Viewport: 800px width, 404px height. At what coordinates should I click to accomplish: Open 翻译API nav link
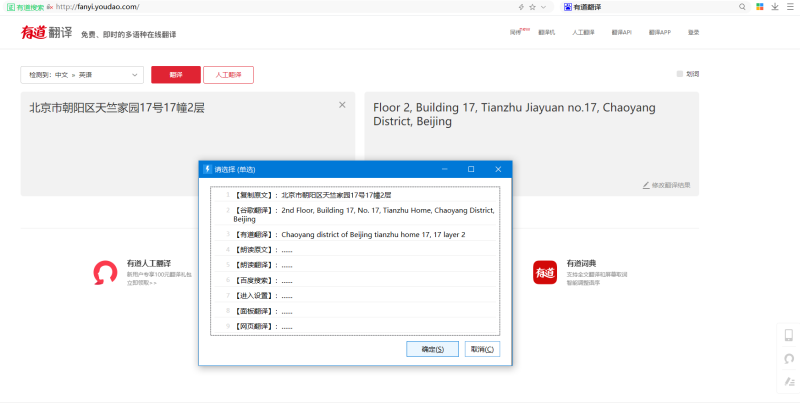pyautogui.click(x=621, y=33)
